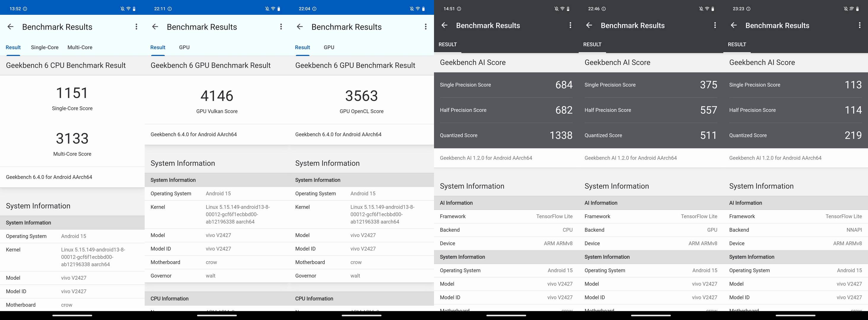
Task: Tap Operating System Android 15 on Vulkan screen
Action: point(217,194)
